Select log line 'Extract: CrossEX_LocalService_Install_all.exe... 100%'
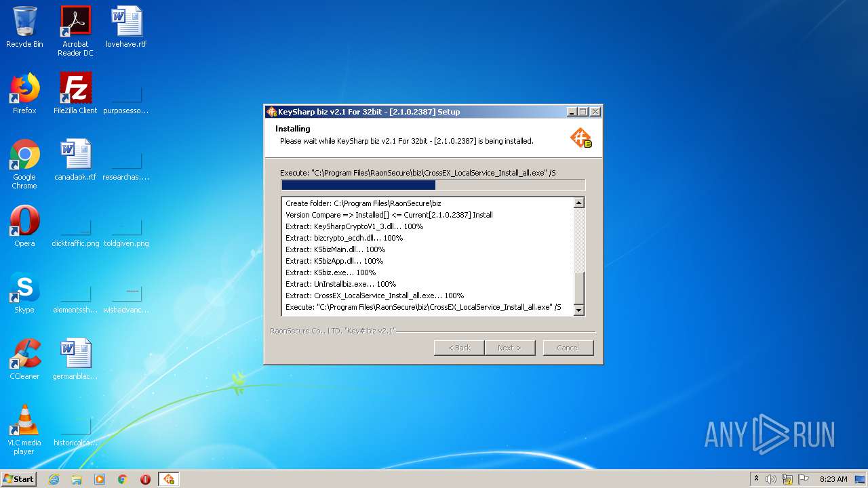This screenshot has height=488, width=868. [374, 296]
